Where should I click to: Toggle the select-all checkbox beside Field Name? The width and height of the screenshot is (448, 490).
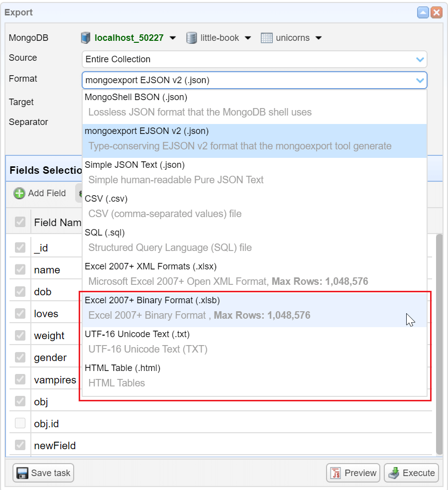(20, 222)
